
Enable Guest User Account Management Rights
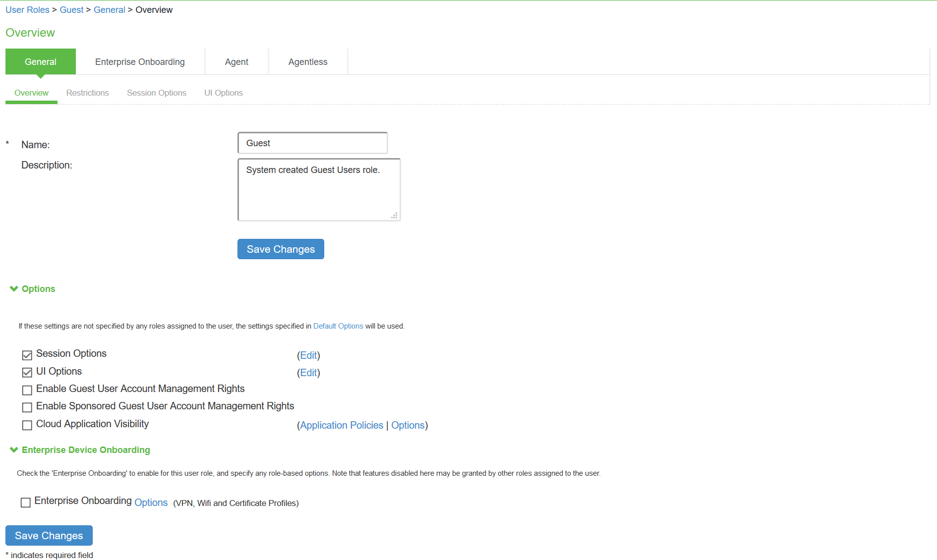(27, 390)
